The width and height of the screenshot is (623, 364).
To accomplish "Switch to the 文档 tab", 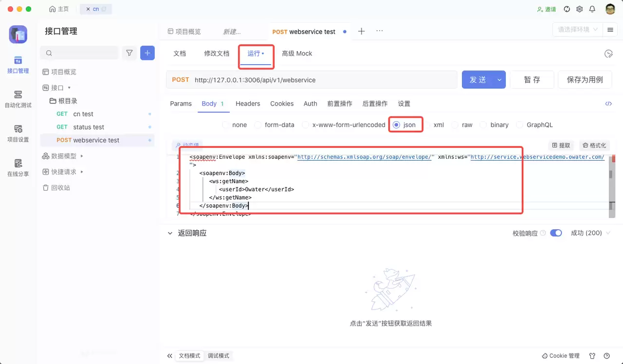I will point(180,54).
